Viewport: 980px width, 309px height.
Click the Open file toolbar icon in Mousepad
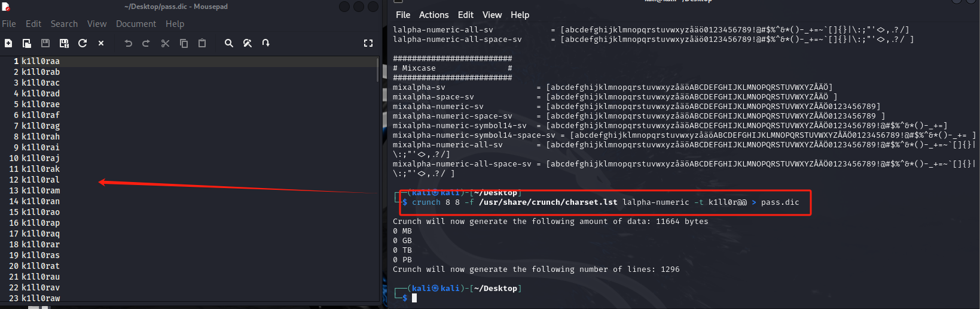pyautogui.click(x=27, y=43)
